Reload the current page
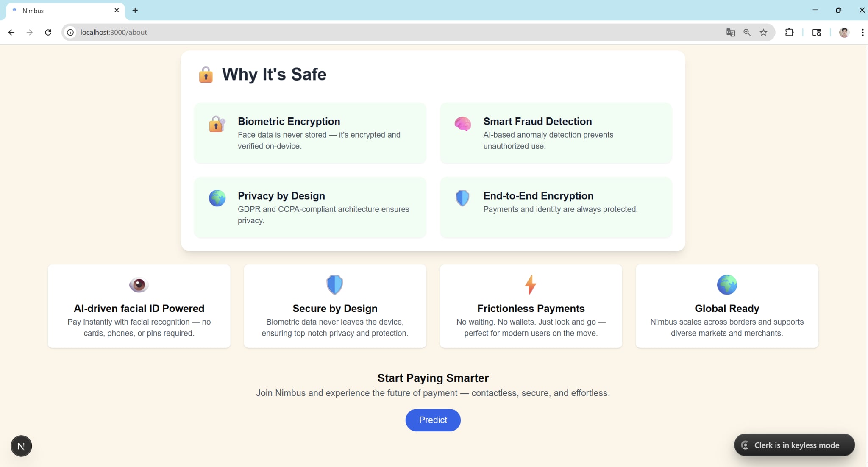Image resolution: width=868 pixels, height=467 pixels. [48, 32]
